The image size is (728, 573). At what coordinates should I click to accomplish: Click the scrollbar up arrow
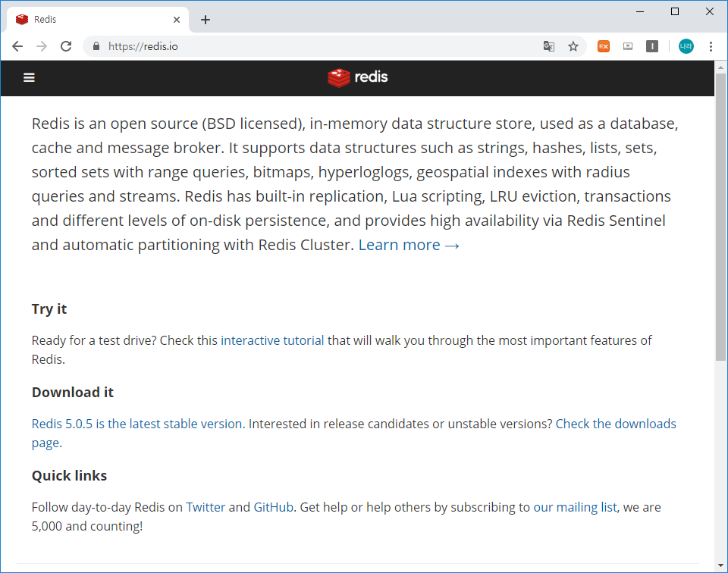(x=720, y=67)
